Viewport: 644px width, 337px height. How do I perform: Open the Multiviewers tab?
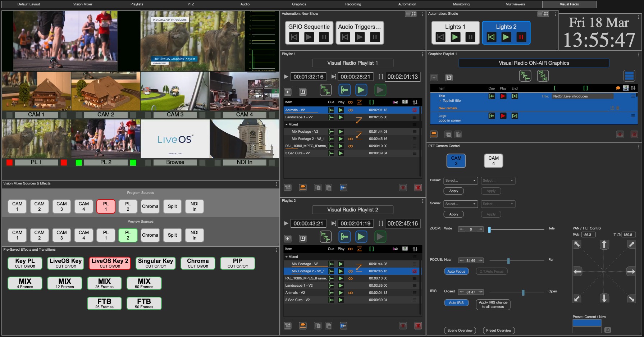[x=515, y=4]
